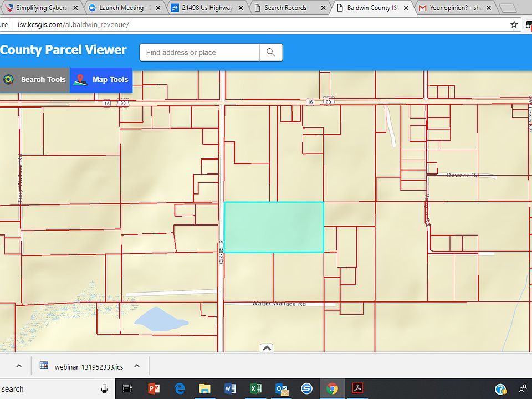Open Excel from taskbar

pos(255,388)
